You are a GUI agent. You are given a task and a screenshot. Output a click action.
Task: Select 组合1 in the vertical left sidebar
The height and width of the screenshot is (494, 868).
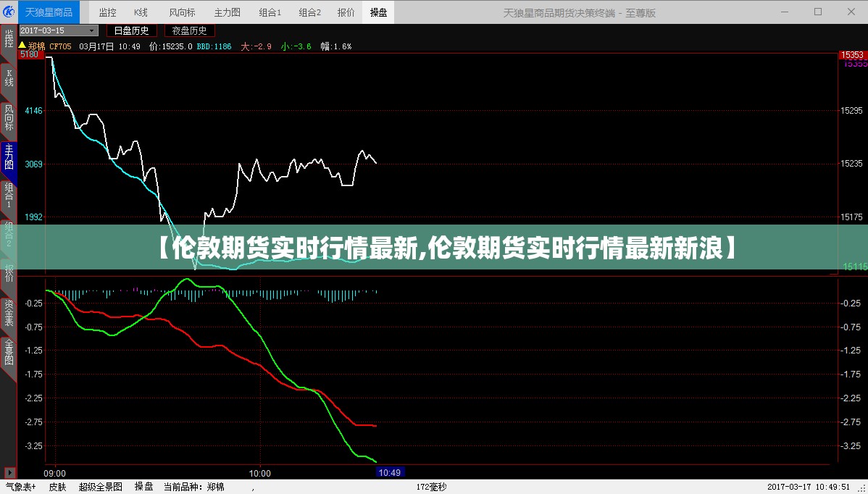pos(9,196)
